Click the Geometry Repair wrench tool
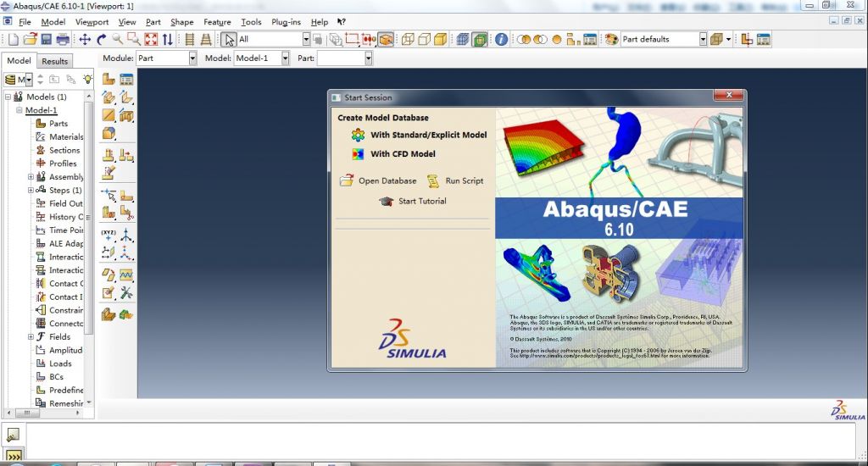 pyautogui.click(x=126, y=293)
